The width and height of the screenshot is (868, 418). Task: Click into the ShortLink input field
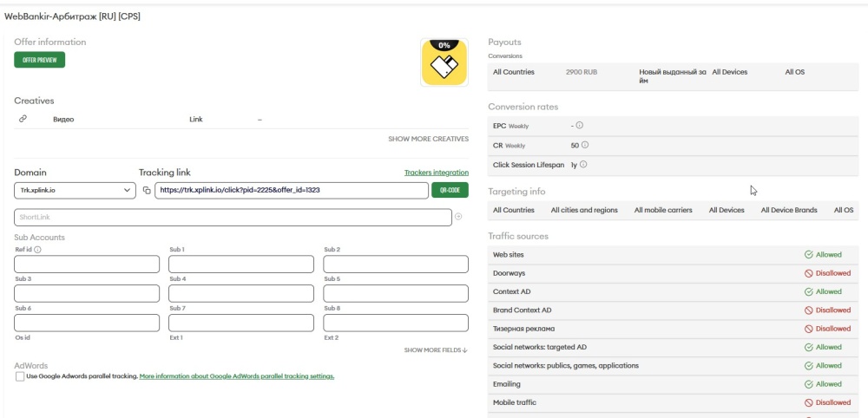pos(233,218)
